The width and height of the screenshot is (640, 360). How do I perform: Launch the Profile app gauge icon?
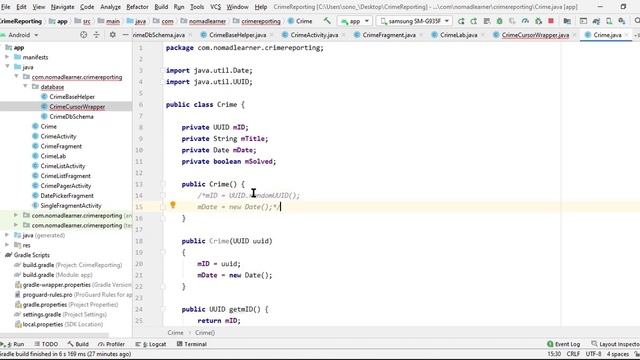pyautogui.click(x=525, y=21)
